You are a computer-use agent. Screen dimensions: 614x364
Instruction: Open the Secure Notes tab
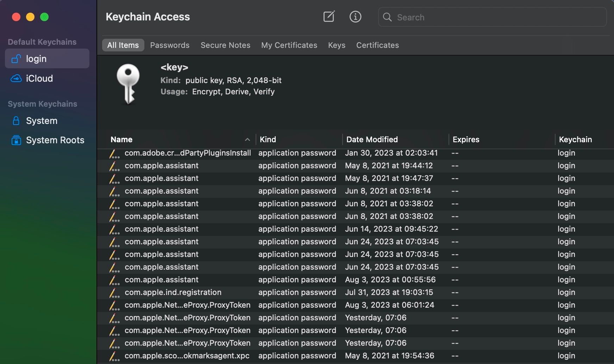coord(225,45)
